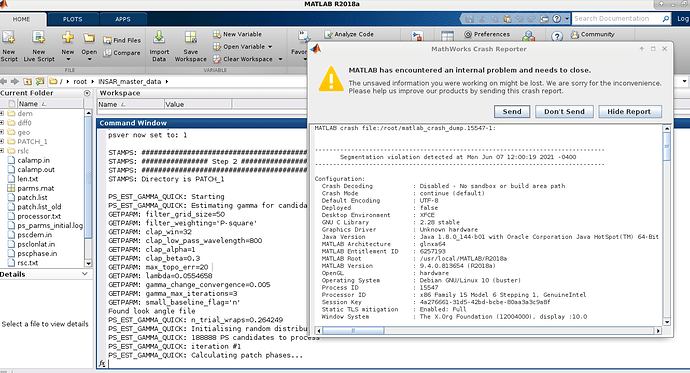
Task: Expand the PATCH_1 folder
Action: (2, 141)
